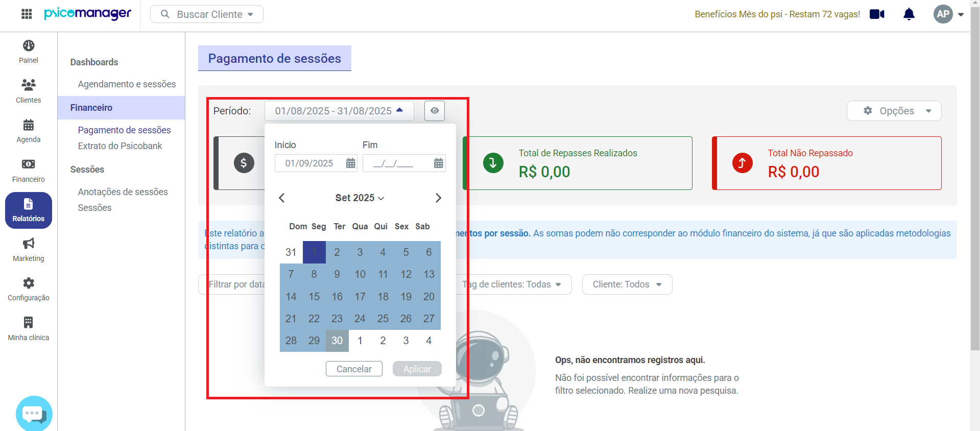The width and height of the screenshot is (980, 431).
Task: Click the Início date input field
Action: (316, 163)
